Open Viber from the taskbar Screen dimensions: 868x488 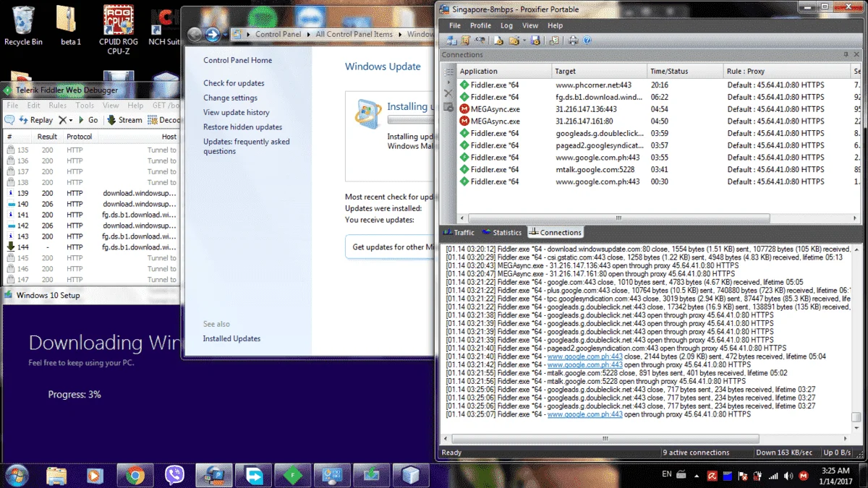pyautogui.click(x=174, y=475)
